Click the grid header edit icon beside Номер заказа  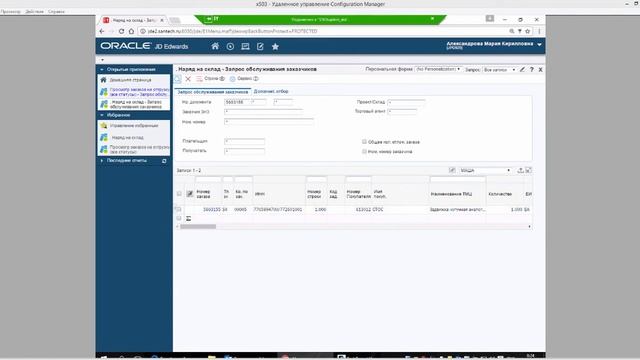pos(190,194)
